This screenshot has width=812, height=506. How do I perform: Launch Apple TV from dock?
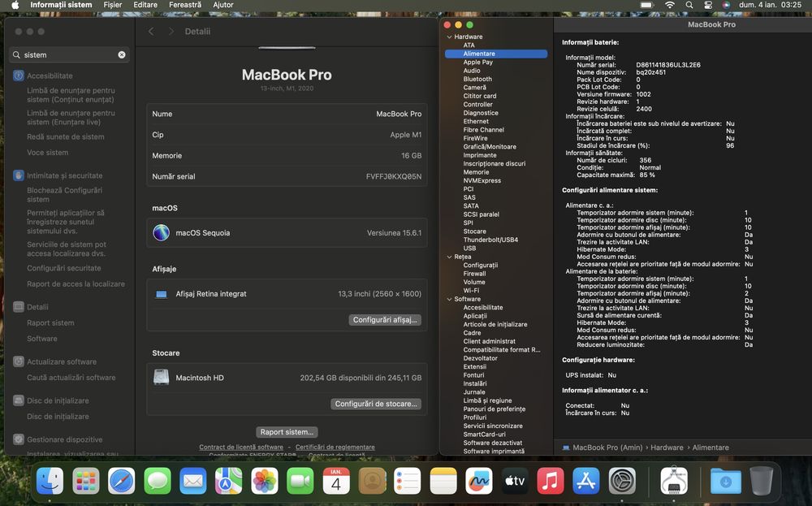[x=515, y=481]
